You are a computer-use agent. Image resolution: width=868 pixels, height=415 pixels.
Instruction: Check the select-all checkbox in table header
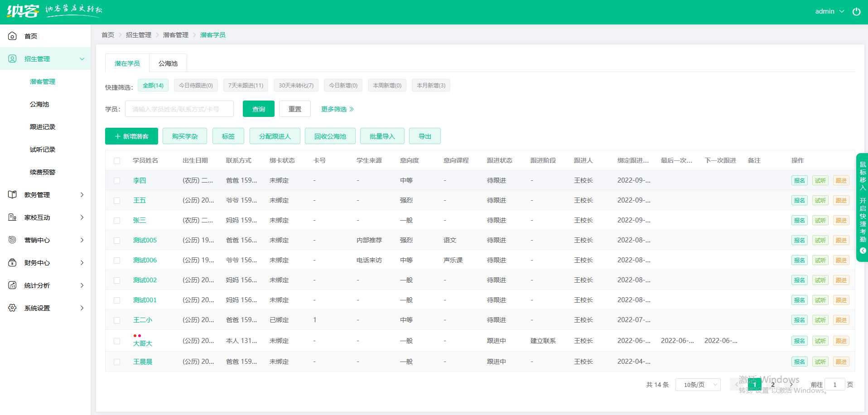117,160
